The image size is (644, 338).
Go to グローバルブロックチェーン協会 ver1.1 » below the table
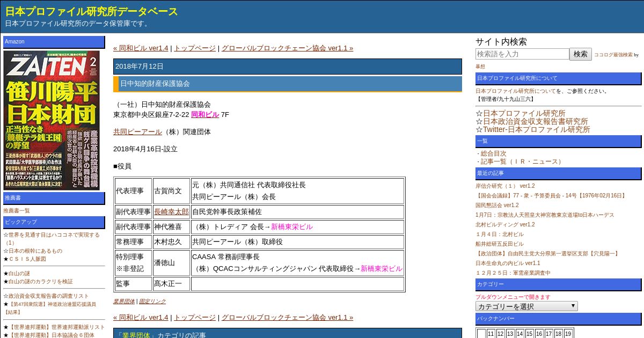pyautogui.click(x=287, y=318)
